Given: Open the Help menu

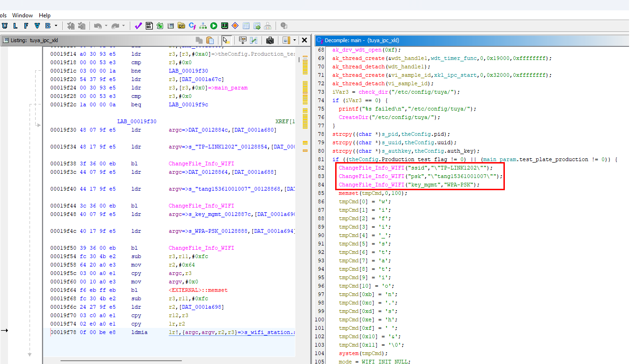Looking at the screenshot, I should click(45, 15).
